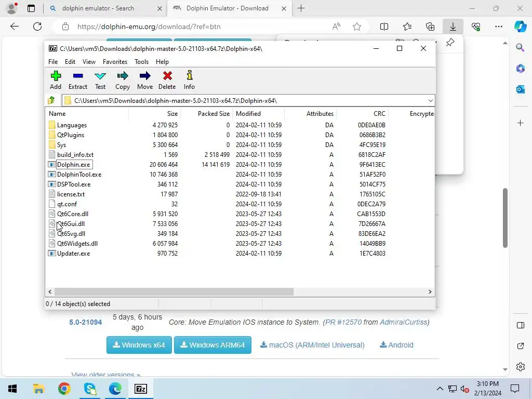Select qt.conf file
The height and width of the screenshot is (399, 532).
(x=67, y=204)
